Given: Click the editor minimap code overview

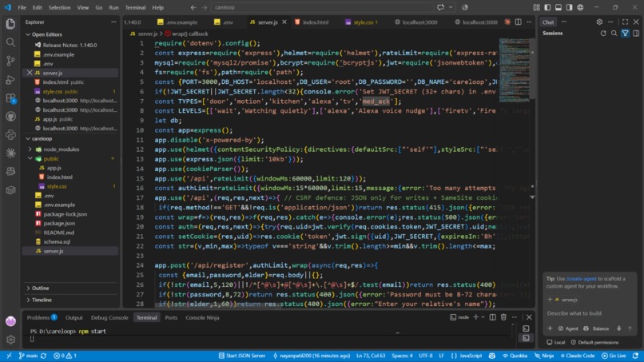Looking at the screenshot, I should pyautogui.click(x=514, y=70).
